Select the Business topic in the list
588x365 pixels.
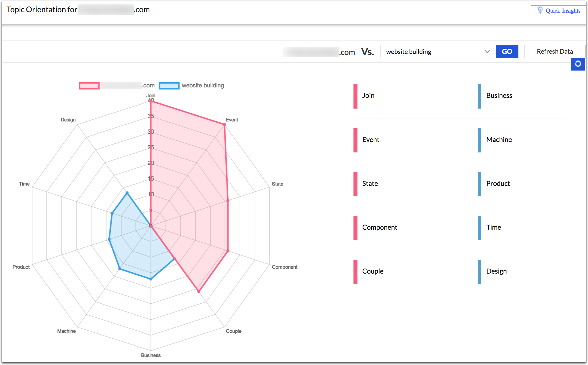click(499, 96)
